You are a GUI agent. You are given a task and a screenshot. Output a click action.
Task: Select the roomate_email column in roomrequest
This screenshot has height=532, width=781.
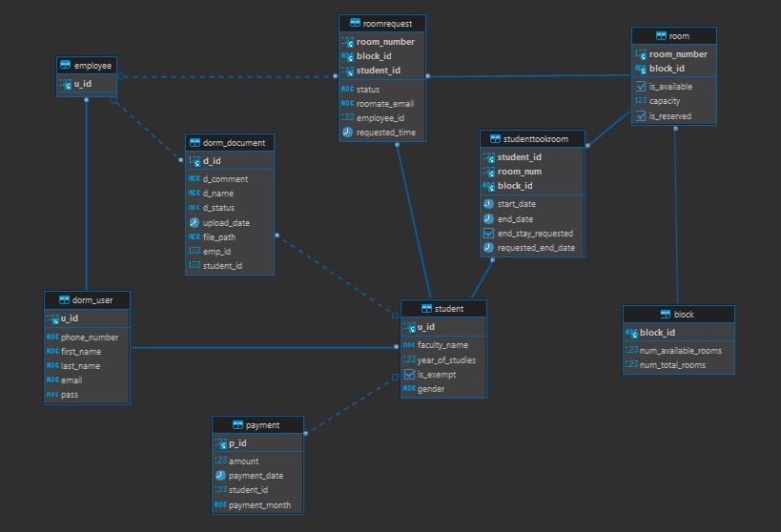384,103
